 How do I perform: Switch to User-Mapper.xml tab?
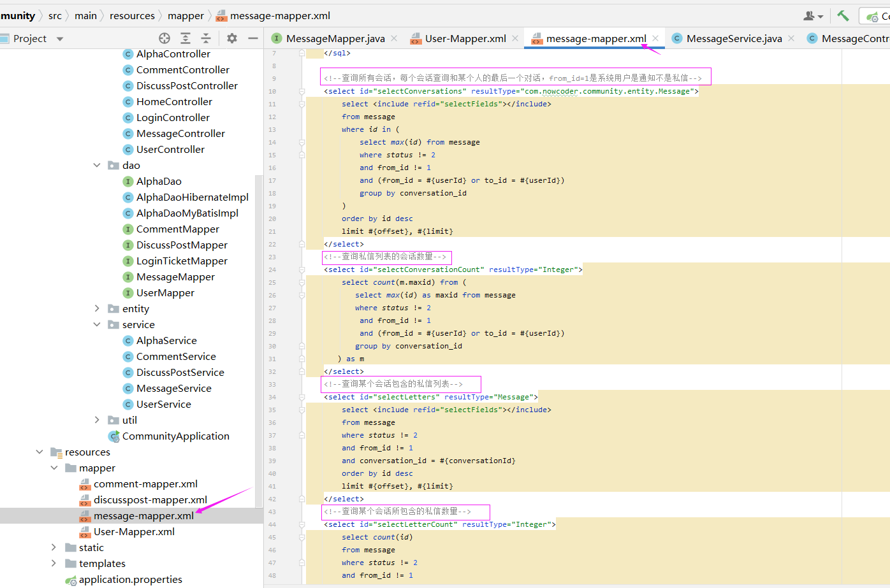coord(465,38)
